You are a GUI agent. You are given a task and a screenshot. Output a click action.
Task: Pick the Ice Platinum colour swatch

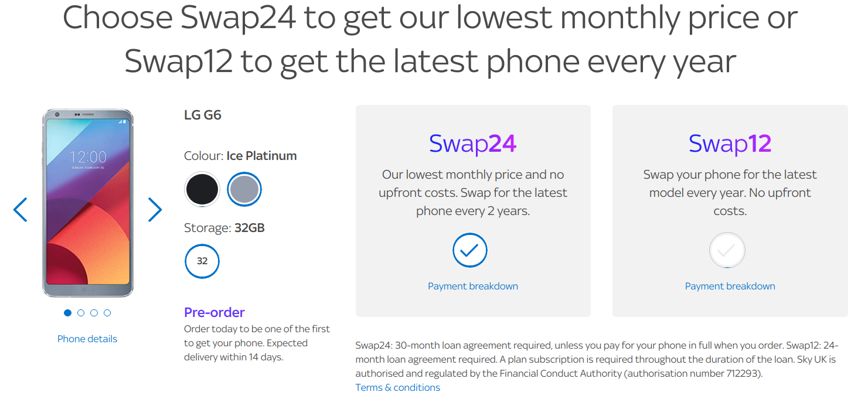[x=244, y=189]
